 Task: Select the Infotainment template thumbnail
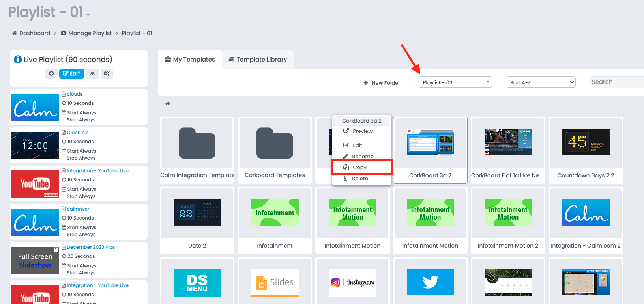point(275,212)
